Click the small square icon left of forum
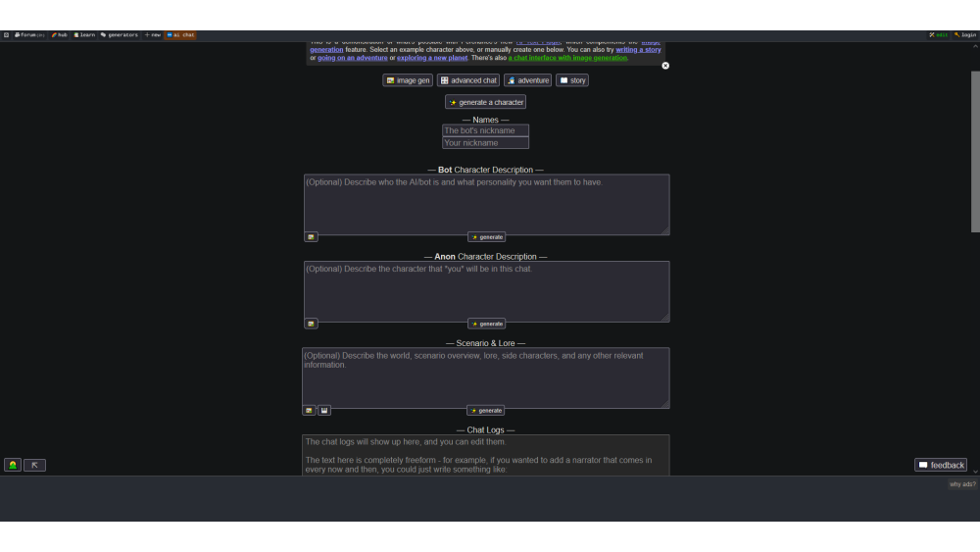This screenshot has height=552, width=980. click(6, 35)
